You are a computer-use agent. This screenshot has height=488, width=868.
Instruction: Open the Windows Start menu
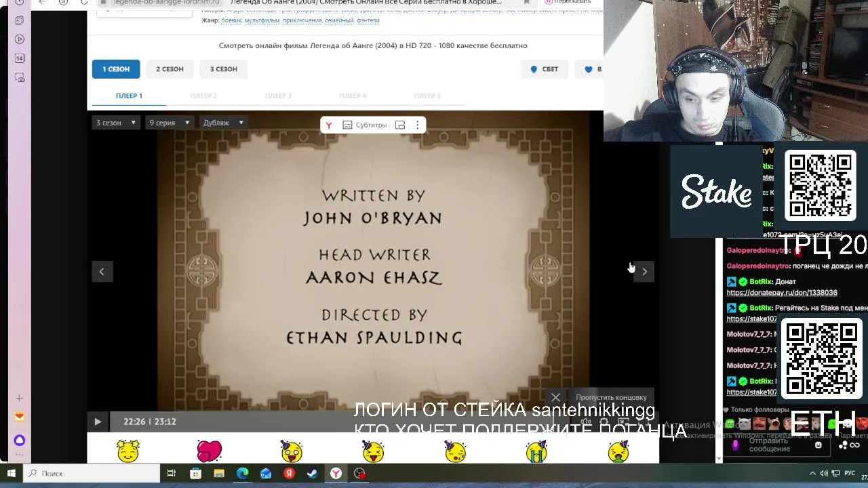pyautogui.click(x=12, y=474)
